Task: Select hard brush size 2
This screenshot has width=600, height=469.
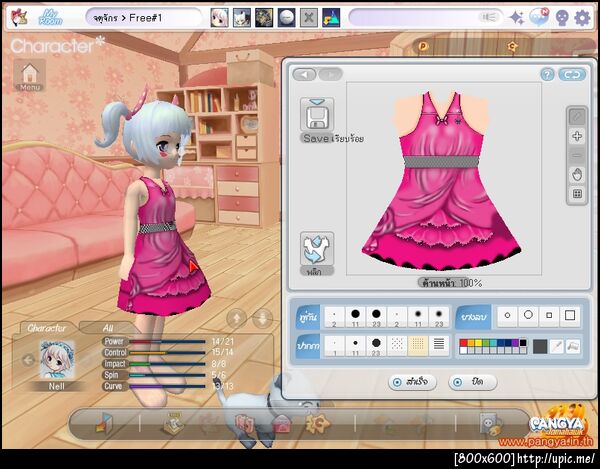Action: [x=334, y=317]
